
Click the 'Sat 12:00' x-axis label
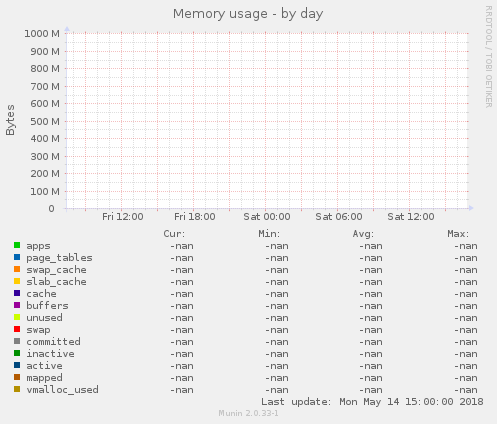point(411,217)
